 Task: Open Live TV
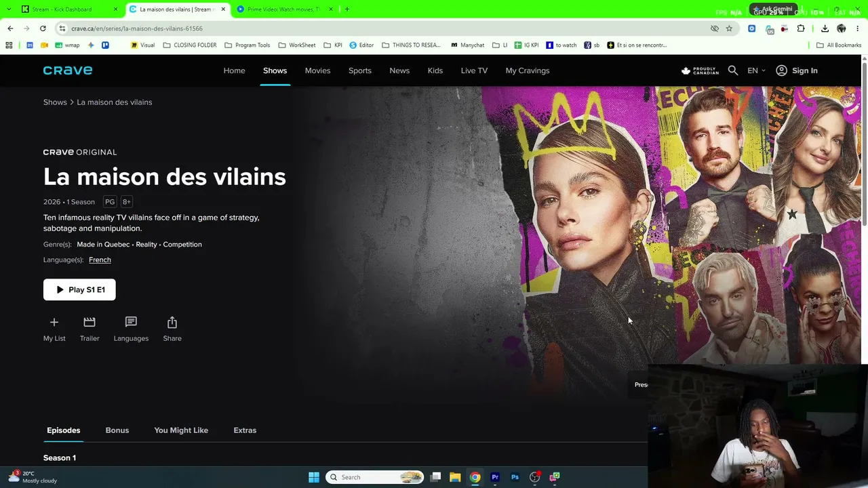[474, 70]
